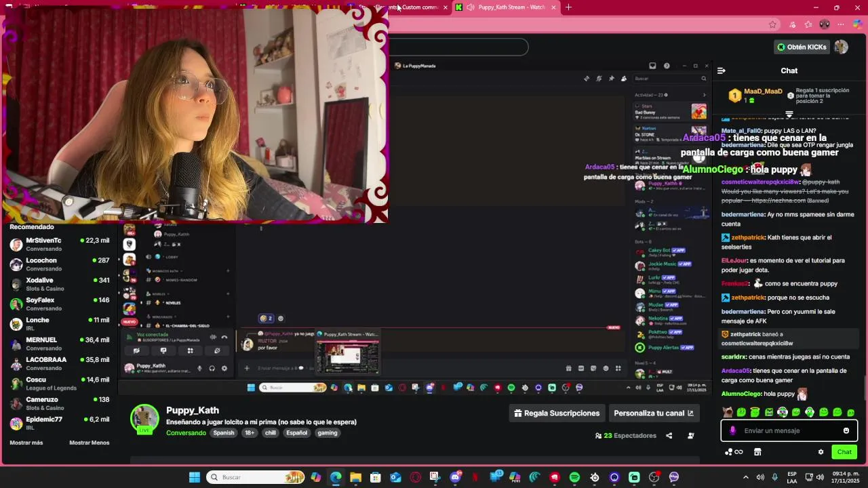Click the Spanish tag under stream title
The image size is (868, 488).
click(x=224, y=433)
